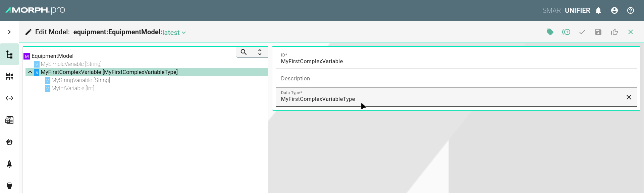The image size is (644, 193).
Task: Click the thumbs-up release toolbar icon
Action: point(614,32)
